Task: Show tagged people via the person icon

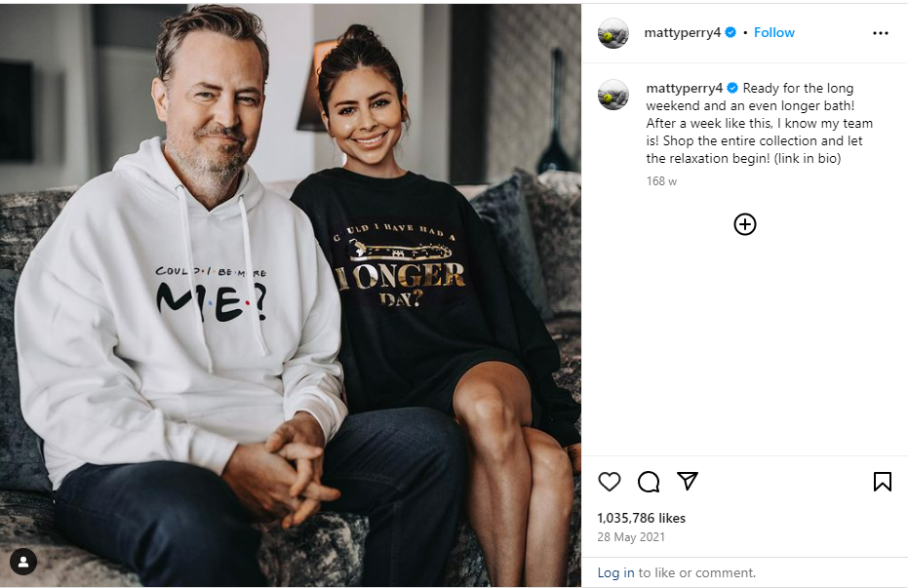Action: (22, 563)
